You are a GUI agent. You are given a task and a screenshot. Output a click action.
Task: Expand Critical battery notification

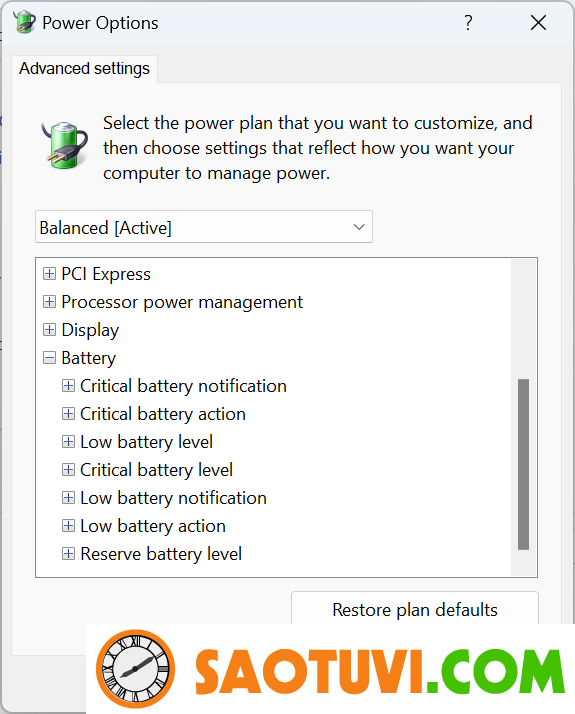(x=68, y=386)
